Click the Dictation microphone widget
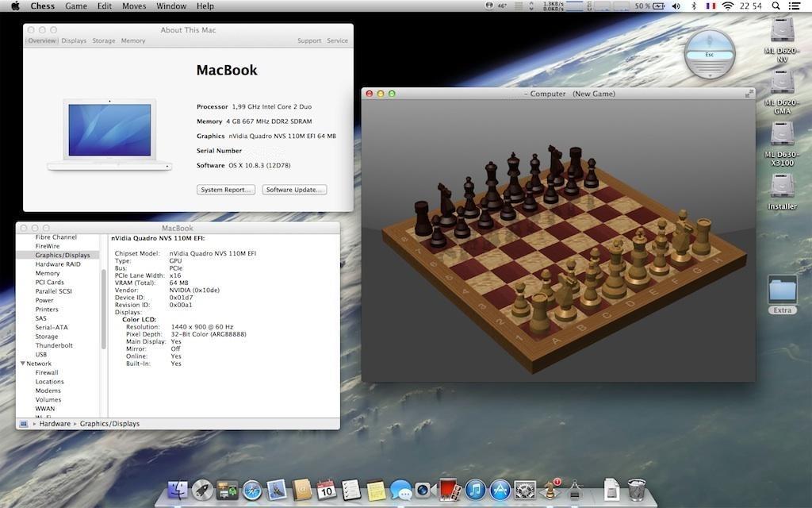 tap(710, 54)
